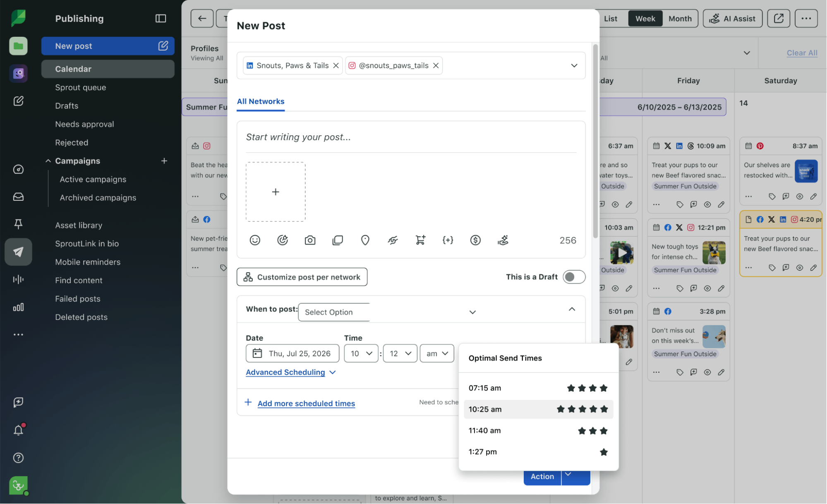Add a location pin to post

coord(365,240)
